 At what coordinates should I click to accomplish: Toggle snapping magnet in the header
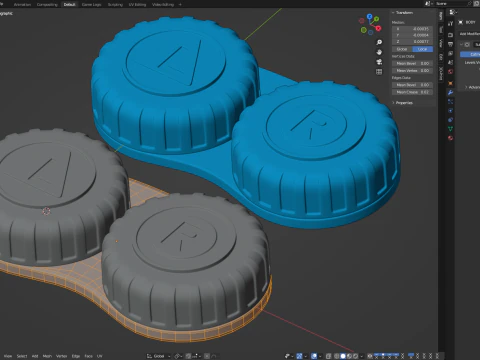pyautogui.click(x=189, y=356)
